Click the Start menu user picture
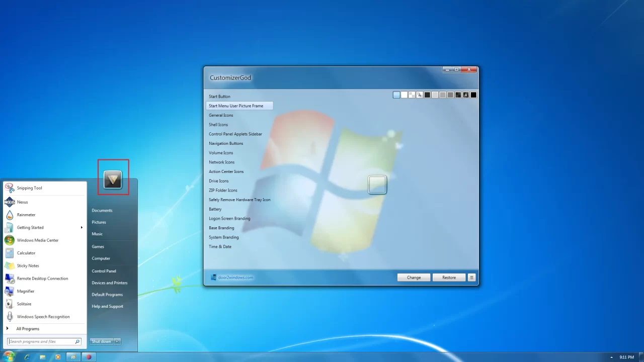Screen dimensions: 644x362 point(113,179)
